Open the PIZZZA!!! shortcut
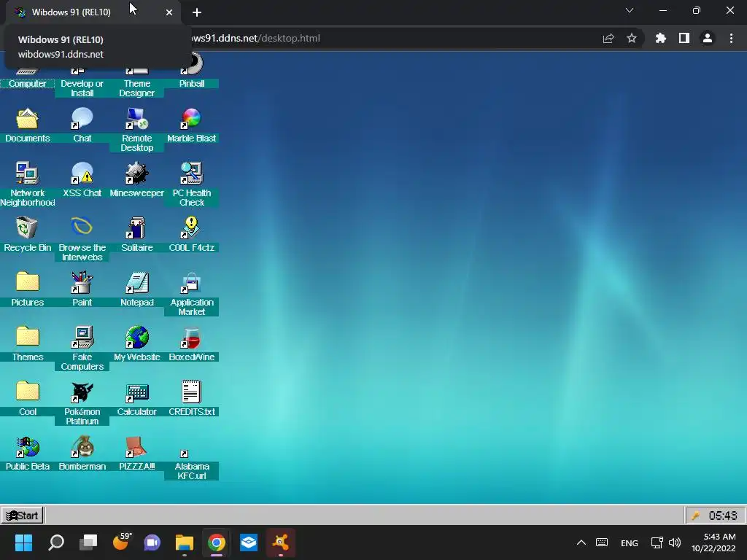 coord(136,447)
